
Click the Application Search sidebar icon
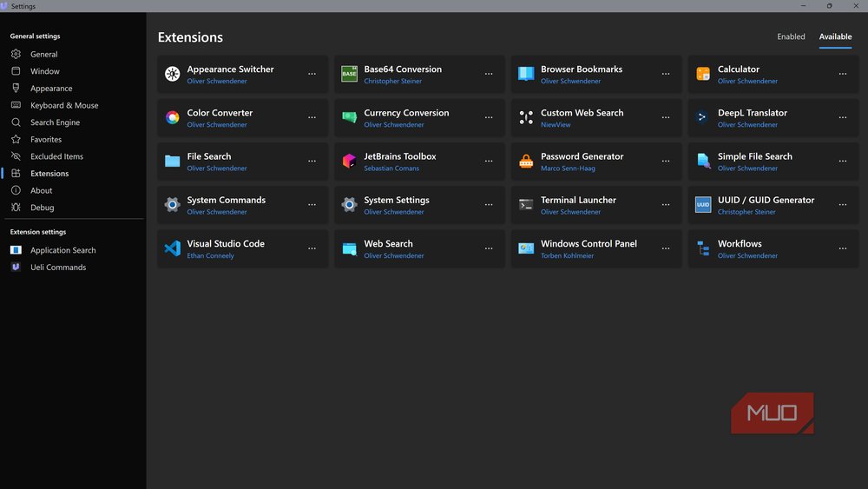tap(16, 250)
